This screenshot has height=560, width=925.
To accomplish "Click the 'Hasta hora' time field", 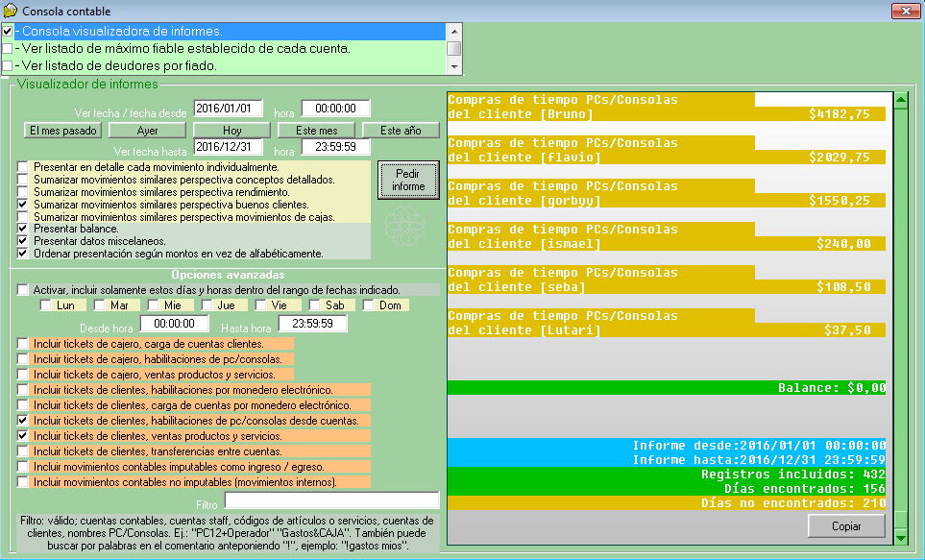I will (313, 324).
